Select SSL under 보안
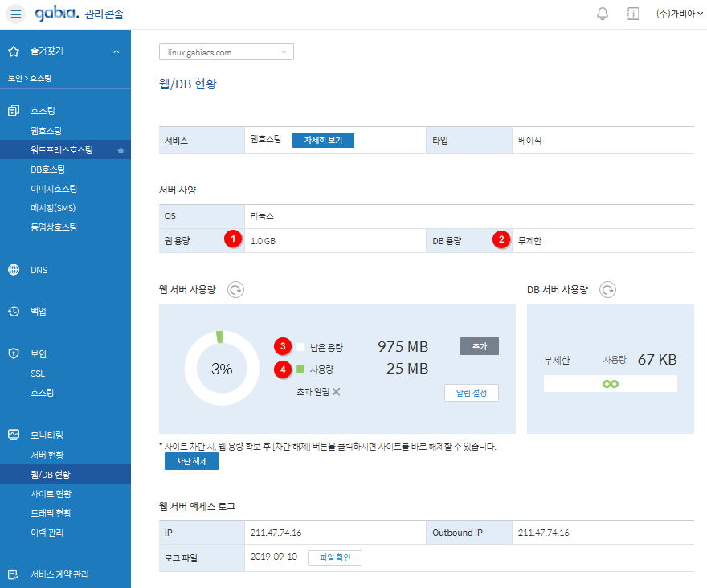 click(x=38, y=374)
